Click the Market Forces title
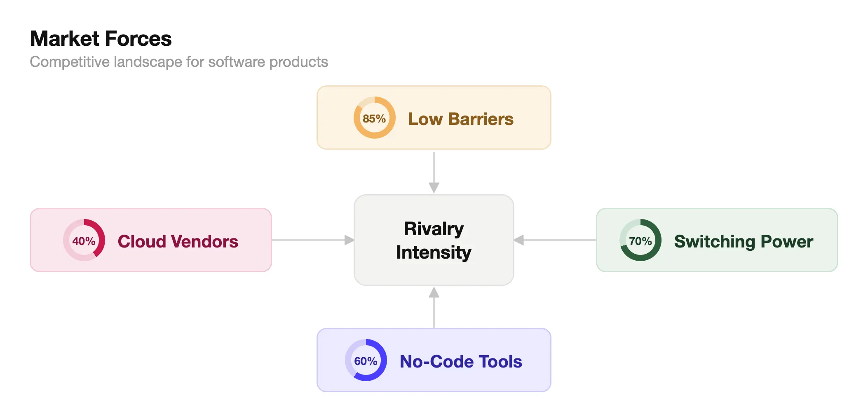The image size is (868, 417). click(x=101, y=39)
